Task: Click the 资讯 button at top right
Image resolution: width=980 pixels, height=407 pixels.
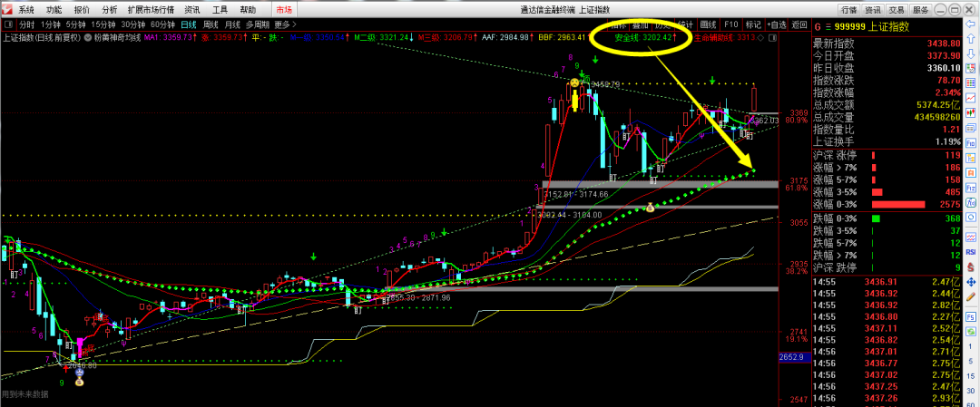Action: [x=873, y=9]
